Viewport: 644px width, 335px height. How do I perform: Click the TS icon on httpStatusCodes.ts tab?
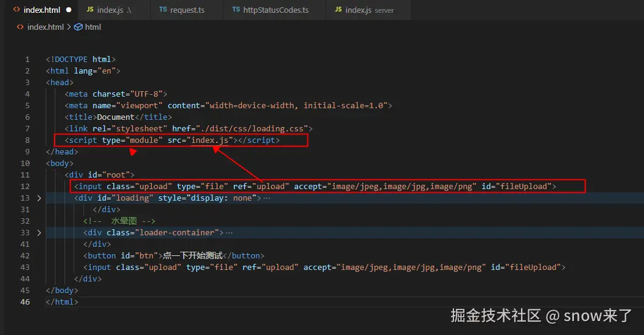236,10
